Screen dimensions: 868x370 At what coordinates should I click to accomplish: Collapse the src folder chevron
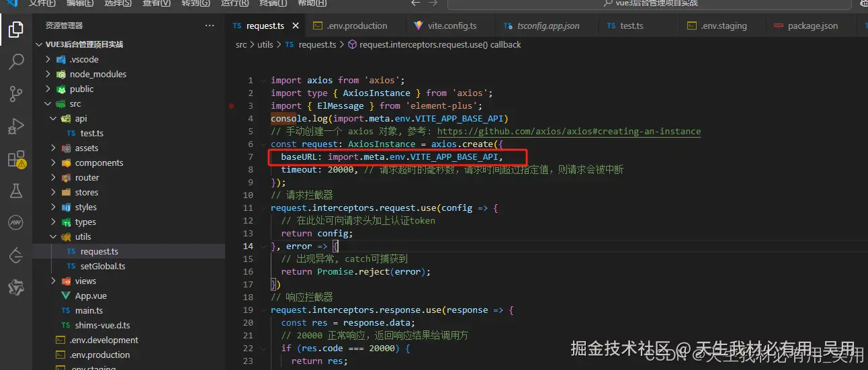tap(48, 103)
